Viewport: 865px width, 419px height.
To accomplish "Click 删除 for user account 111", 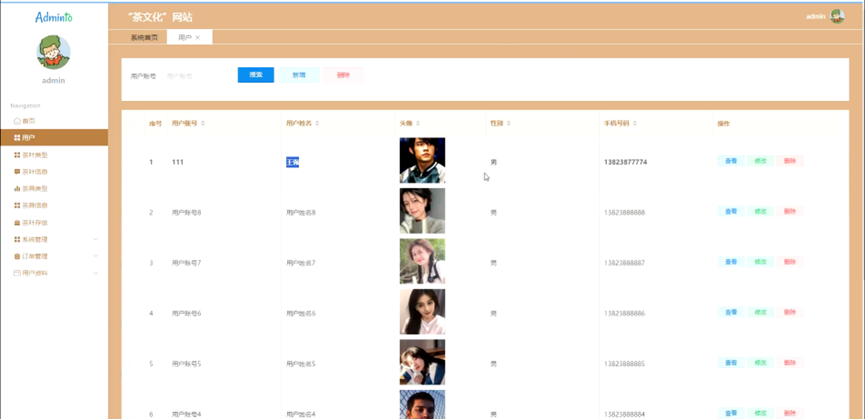I will [x=789, y=161].
